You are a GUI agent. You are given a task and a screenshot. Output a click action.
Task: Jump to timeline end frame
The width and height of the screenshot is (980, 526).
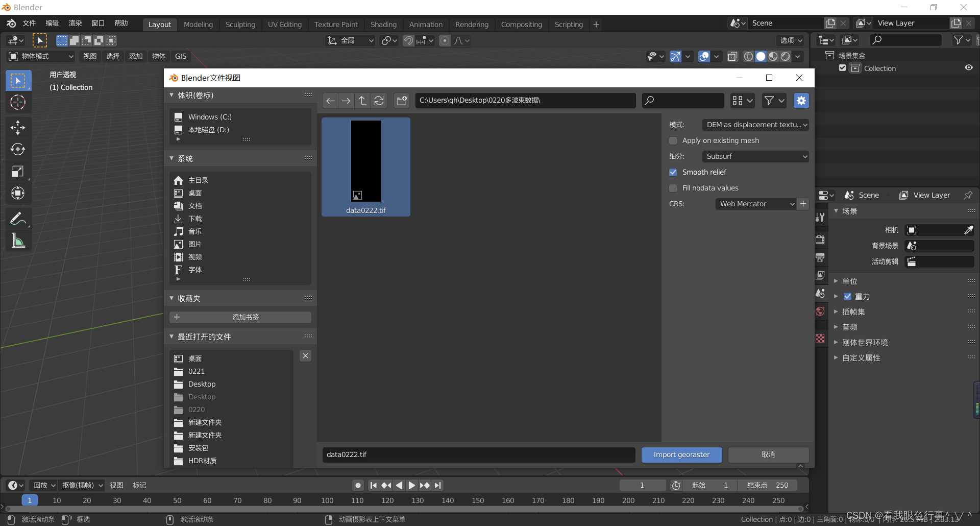(x=437, y=485)
